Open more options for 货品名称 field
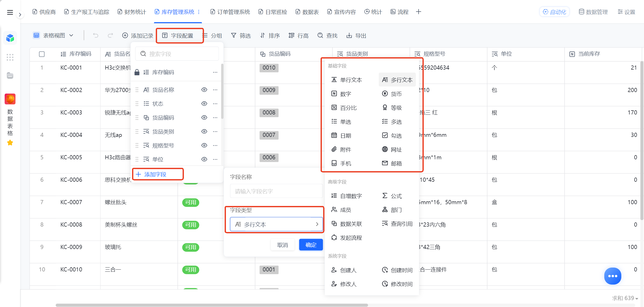The width and height of the screenshot is (644, 307). (x=215, y=90)
